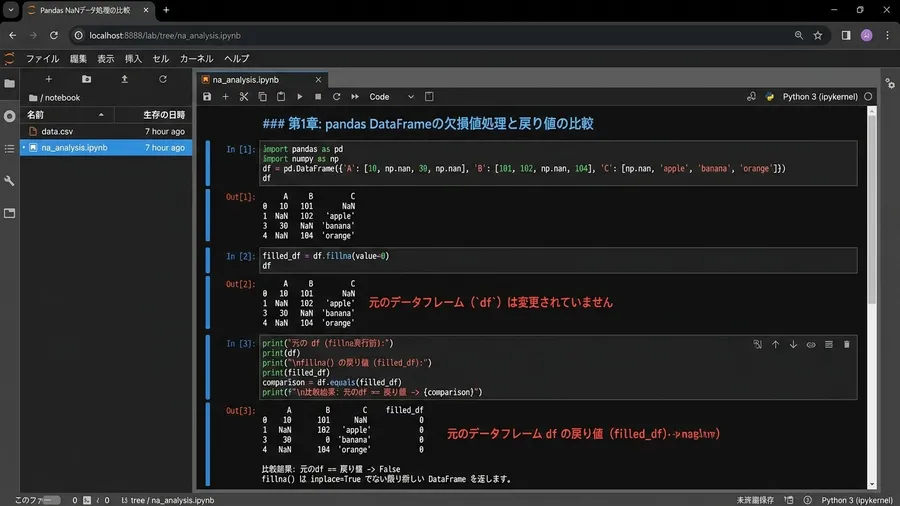Viewport: 900px width, 506px height.
Task: Open the table of contents sidebar icon
Action: (x=10, y=149)
